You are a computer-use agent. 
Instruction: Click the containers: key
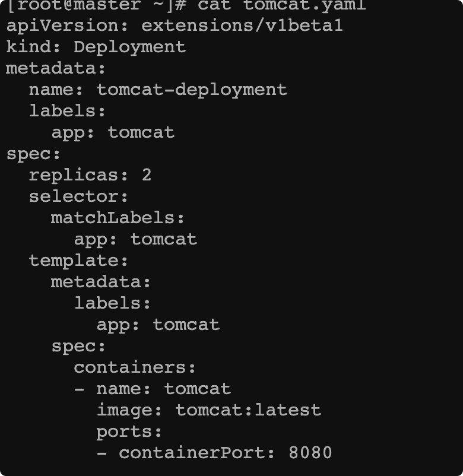pyautogui.click(x=135, y=367)
